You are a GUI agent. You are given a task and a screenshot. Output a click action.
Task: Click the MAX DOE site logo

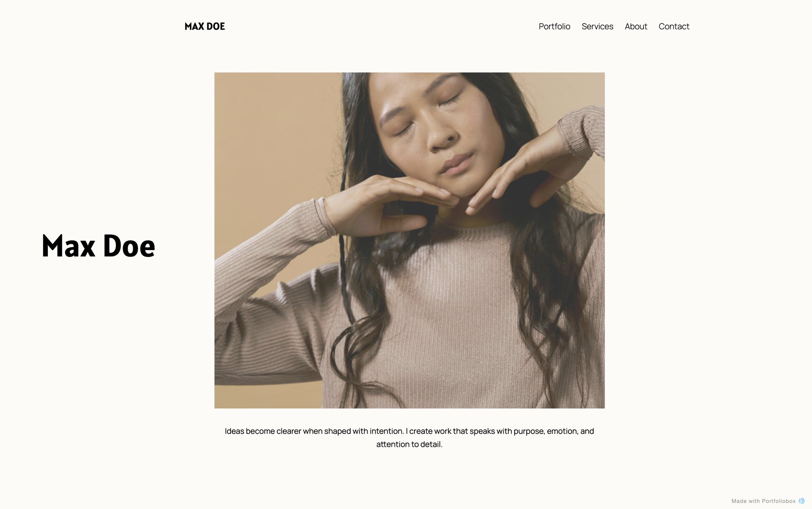[205, 26]
